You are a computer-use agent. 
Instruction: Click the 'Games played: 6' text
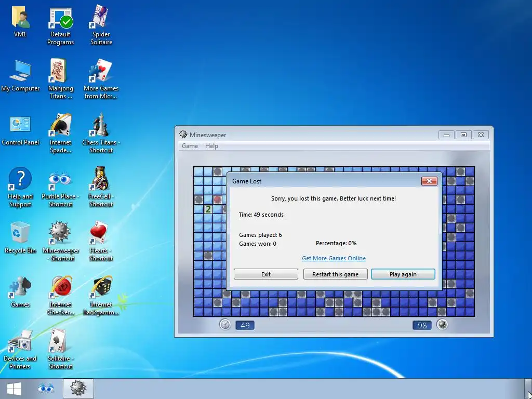tap(260, 235)
